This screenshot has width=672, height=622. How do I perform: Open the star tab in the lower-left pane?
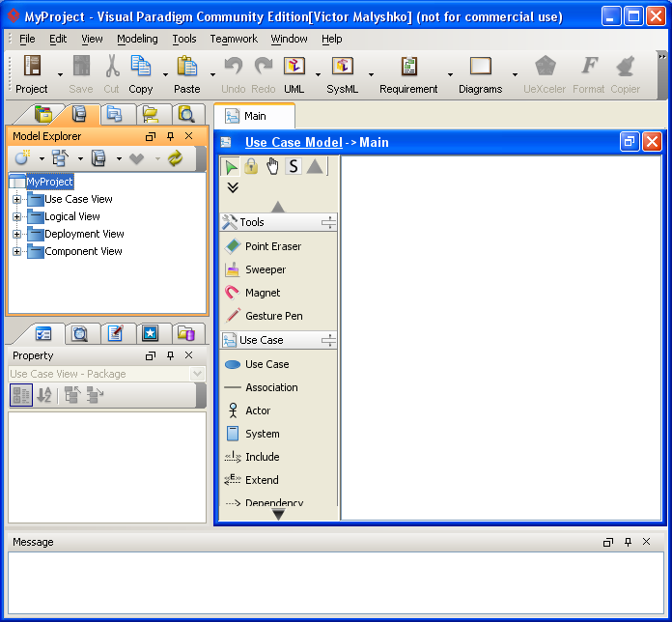pos(150,333)
